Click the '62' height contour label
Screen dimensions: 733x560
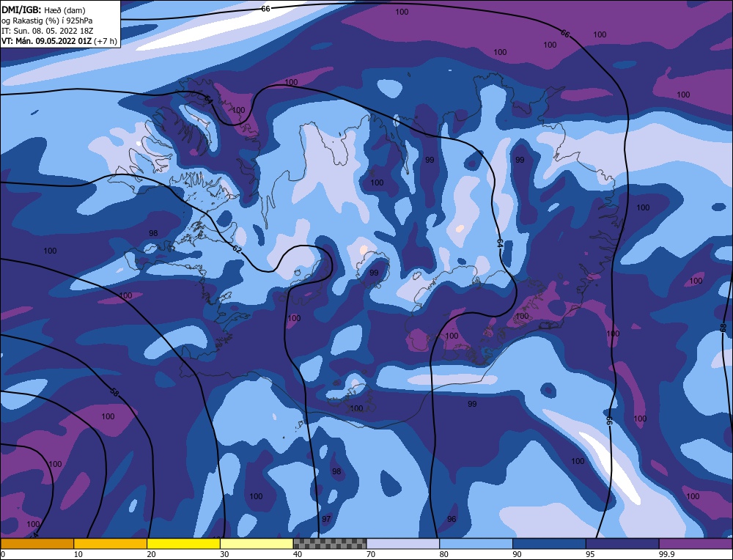click(x=237, y=249)
